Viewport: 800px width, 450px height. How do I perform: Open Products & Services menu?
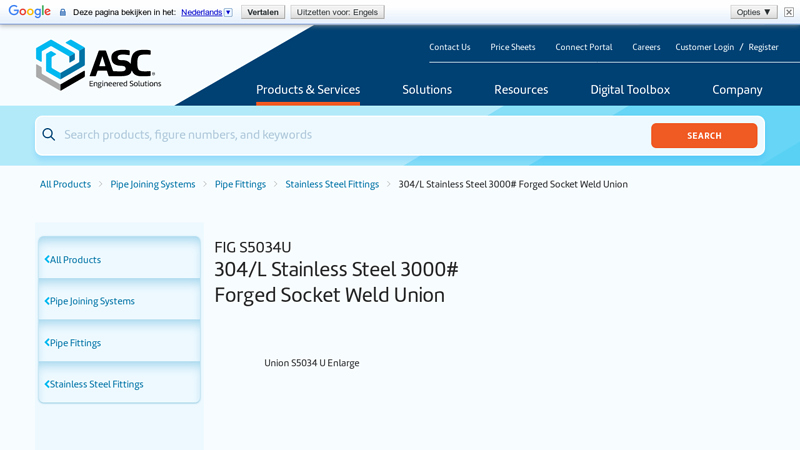coord(308,90)
